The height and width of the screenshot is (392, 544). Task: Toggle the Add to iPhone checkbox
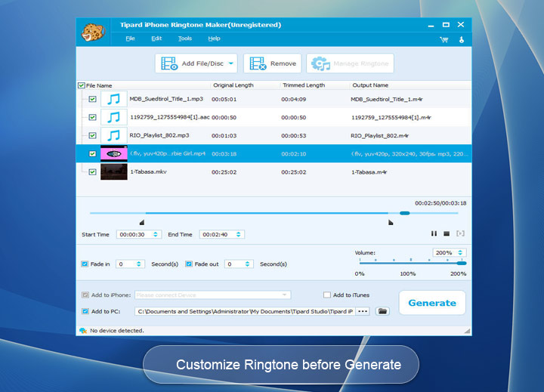85,295
